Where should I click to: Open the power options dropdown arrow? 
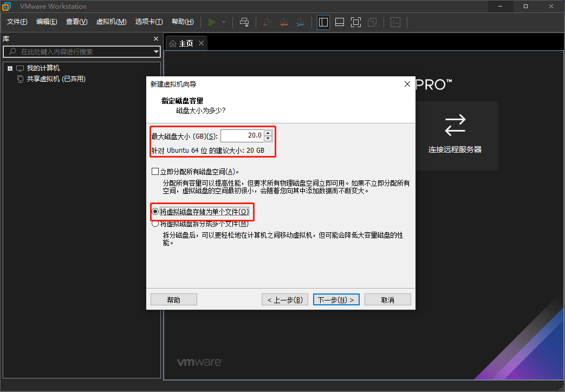pyautogui.click(x=224, y=22)
